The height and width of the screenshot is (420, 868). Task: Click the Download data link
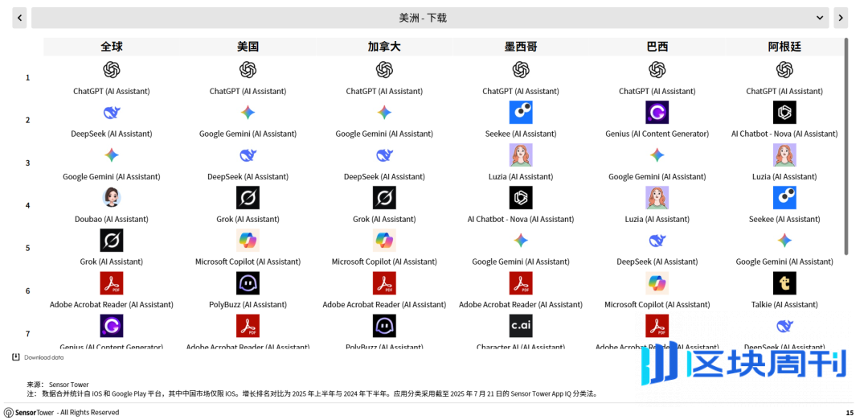43,357
